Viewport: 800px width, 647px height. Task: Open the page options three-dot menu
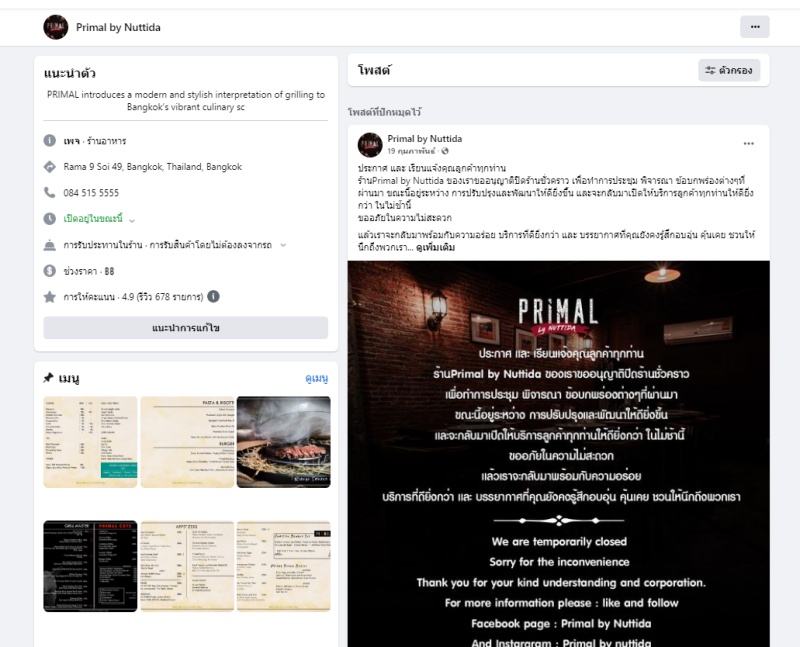[755, 27]
